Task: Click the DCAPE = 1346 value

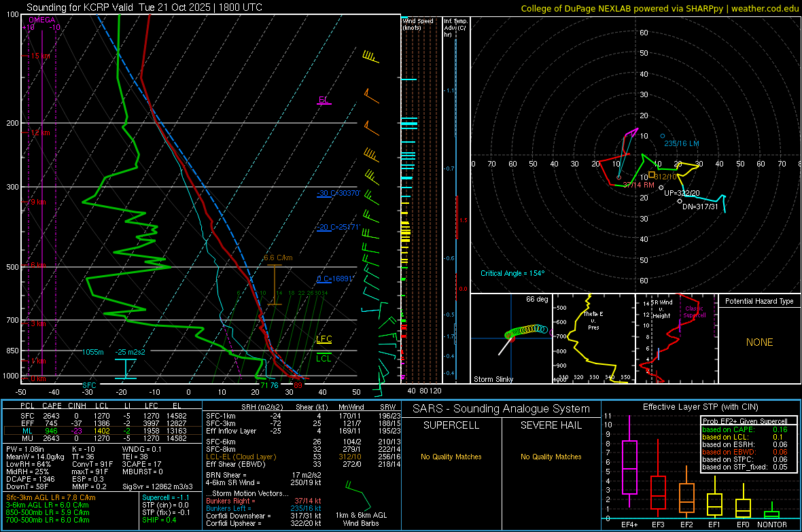Action: 30,479
